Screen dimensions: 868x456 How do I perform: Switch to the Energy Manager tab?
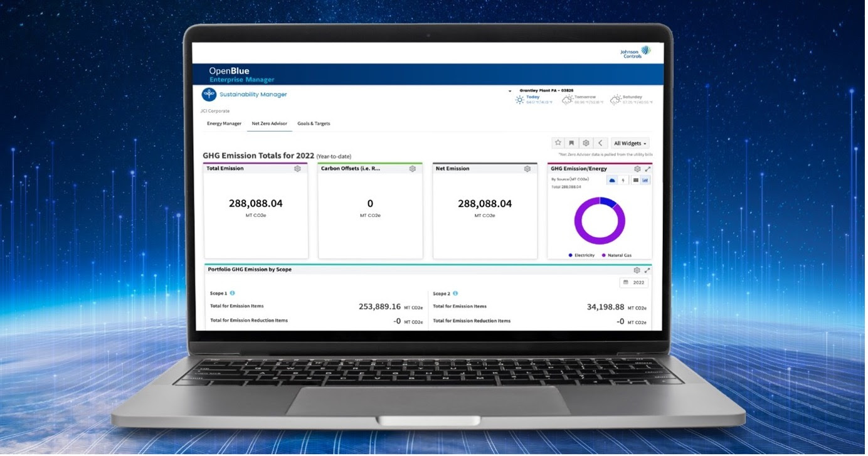point(224,124)
